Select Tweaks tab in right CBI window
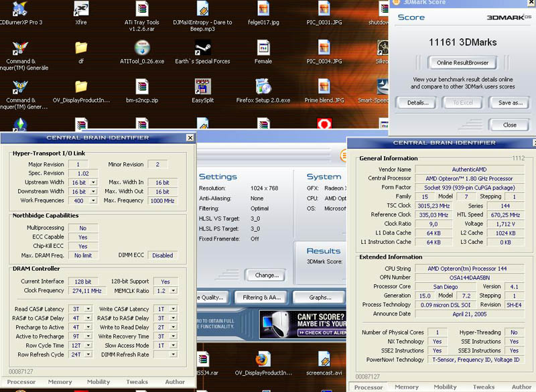Viewport: 536px width, 392px height. click(484, 387)
